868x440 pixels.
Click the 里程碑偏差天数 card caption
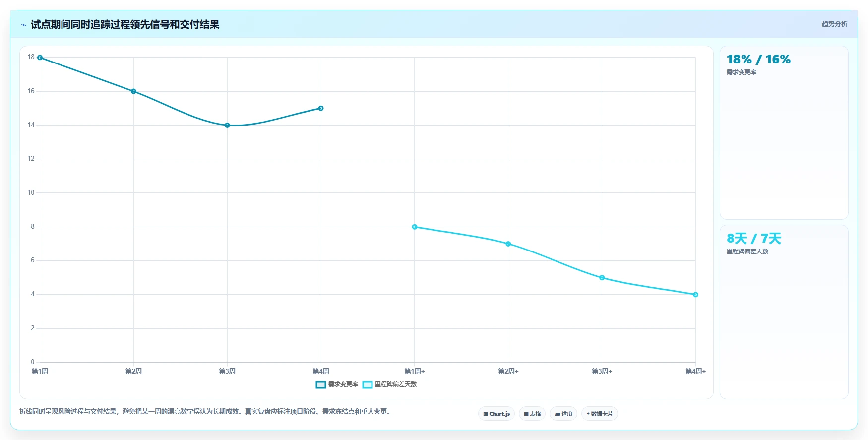pyautogui.click(x=747, y=251)
